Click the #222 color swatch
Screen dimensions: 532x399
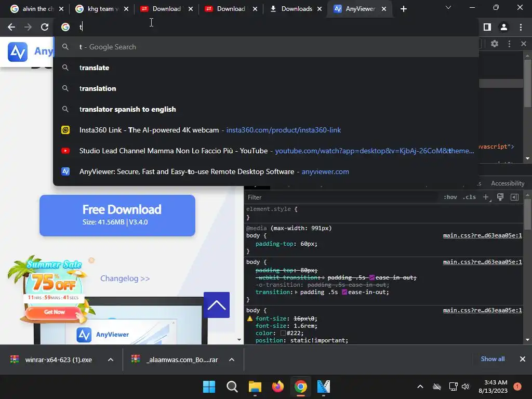[283, 333]
